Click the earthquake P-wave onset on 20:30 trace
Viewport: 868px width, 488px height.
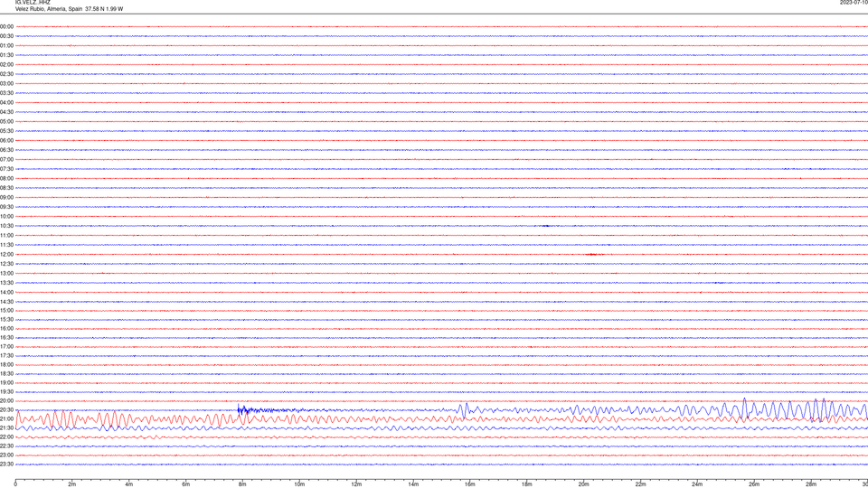(x=239, y=409)
